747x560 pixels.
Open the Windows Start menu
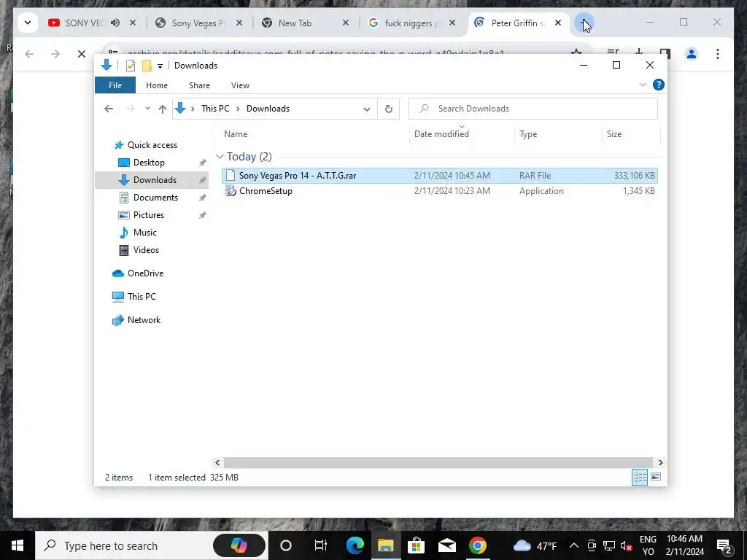[18, 545]
